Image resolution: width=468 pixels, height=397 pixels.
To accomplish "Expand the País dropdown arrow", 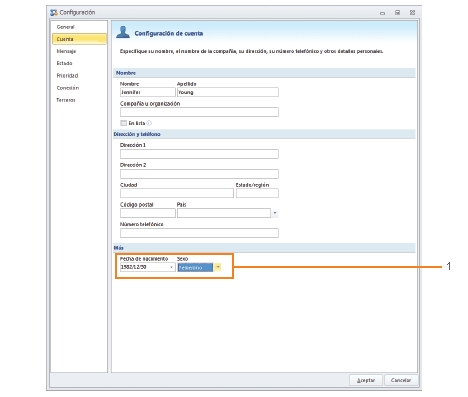I will tap(275, 213).
